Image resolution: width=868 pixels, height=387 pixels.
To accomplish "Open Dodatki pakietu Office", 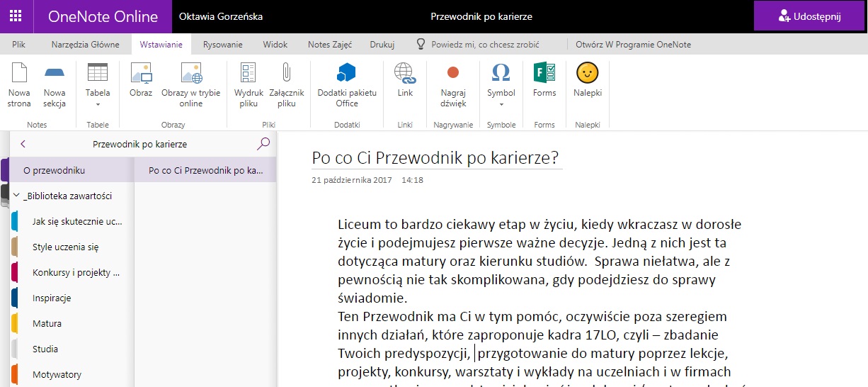I will [347, 84].
